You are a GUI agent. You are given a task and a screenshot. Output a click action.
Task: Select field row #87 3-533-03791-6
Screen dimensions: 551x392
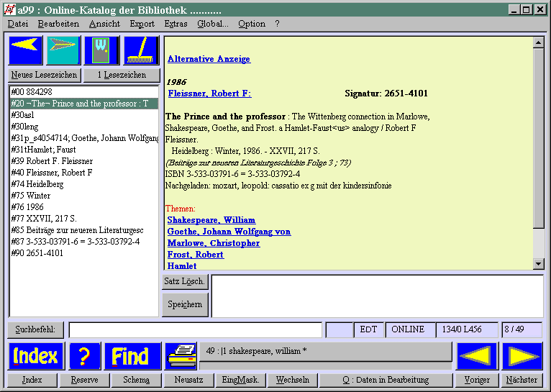84,242
